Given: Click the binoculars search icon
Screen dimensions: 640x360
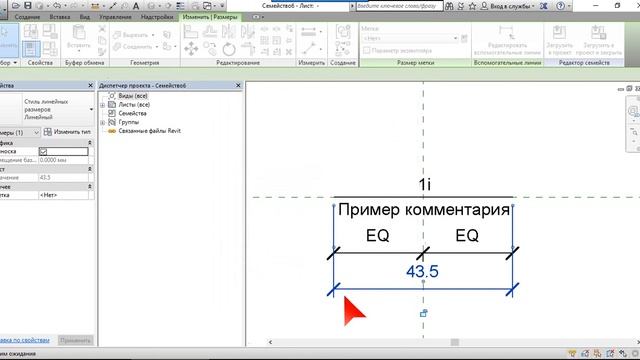Looking at the screenshot, I should (449, 6).
